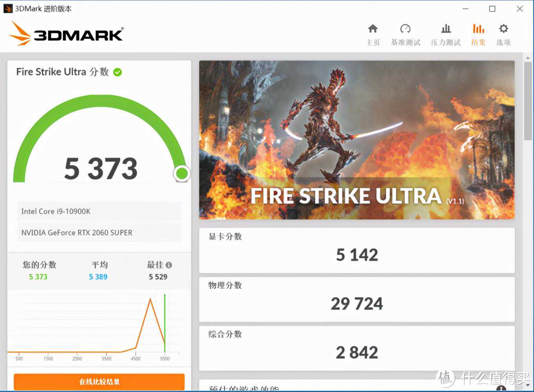Click the scrollbar up arrow
Image resolution: width=534 pixels, height=392 pixels.
point(528,58)
